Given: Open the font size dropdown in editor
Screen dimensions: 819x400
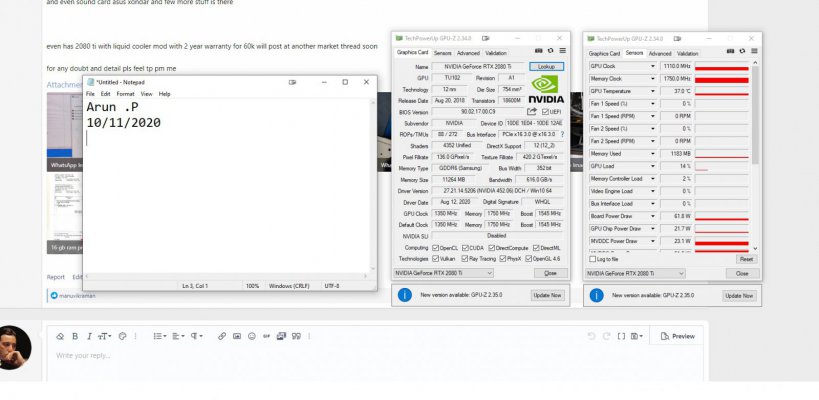Looking at the screenshot, I should (105, 336).
